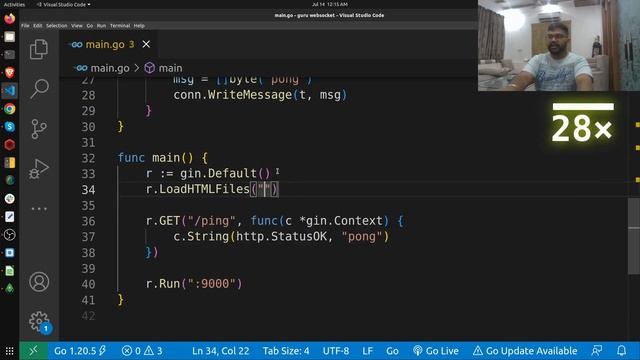Screen dimensions: 640x360
Task: Click the errors count icon in status bar
Action: [x=131, y=351]
